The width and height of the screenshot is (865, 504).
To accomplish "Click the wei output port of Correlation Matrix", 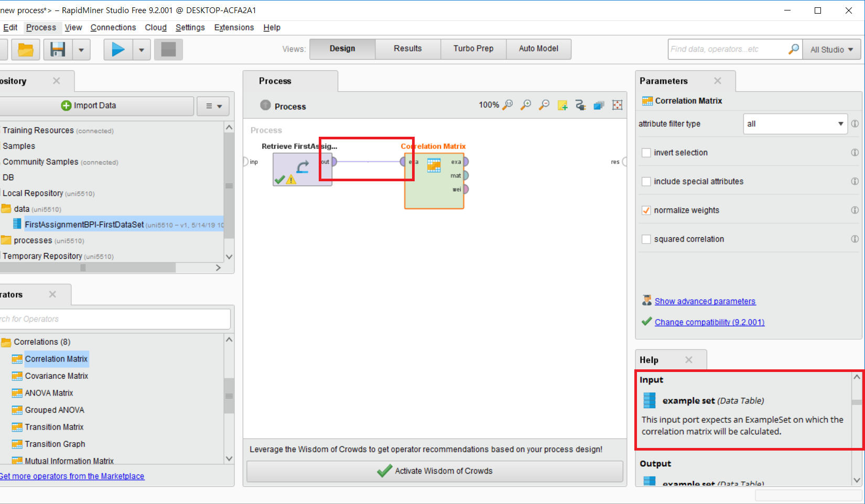I will point(465,189).
